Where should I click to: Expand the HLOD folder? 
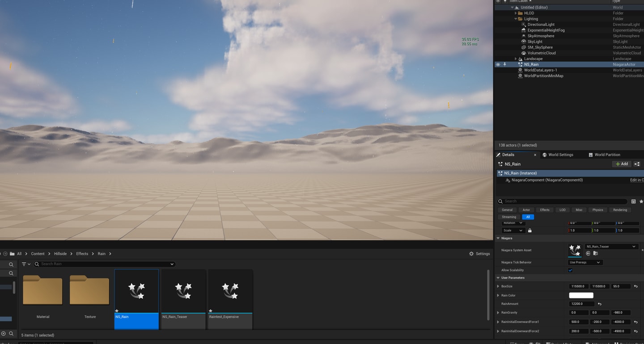pyautogui.click(x=516, y=13)
